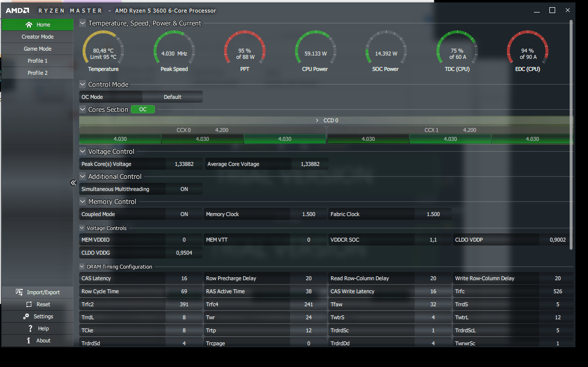Click the CAS Write Latency value 16
The width and height of the screenshot is (588, 367).
tap(433, 291)
